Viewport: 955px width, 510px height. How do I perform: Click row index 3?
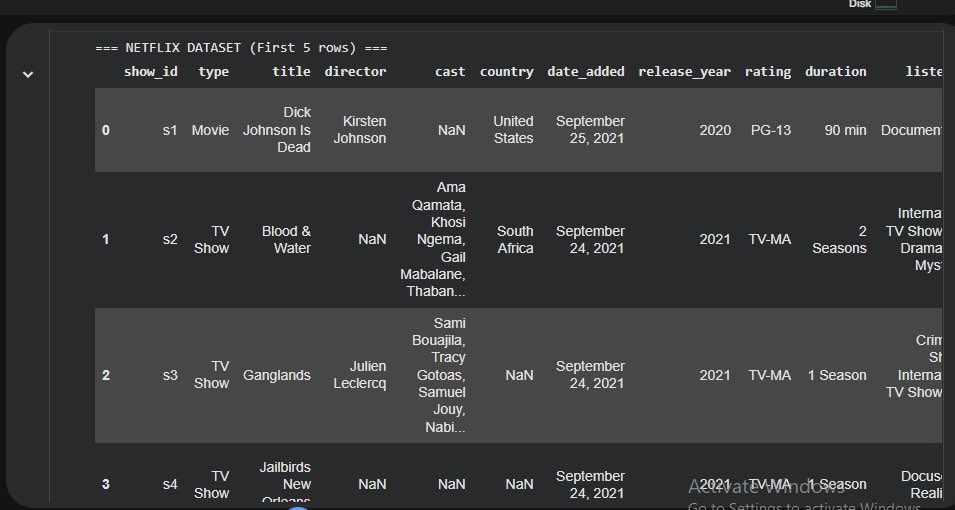pyautogui.click(x=106, y=484)
